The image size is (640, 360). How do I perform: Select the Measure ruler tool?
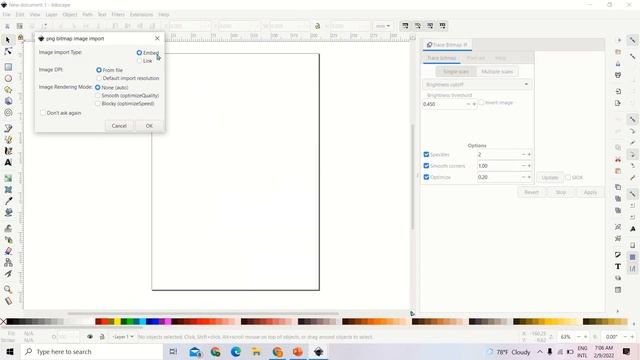8,301
